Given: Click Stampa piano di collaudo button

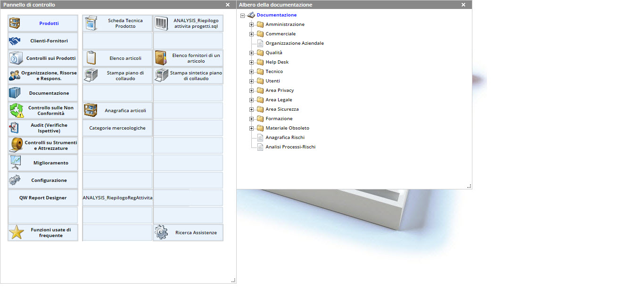Looking at the screenshot, I should click(x=118, y=76).
